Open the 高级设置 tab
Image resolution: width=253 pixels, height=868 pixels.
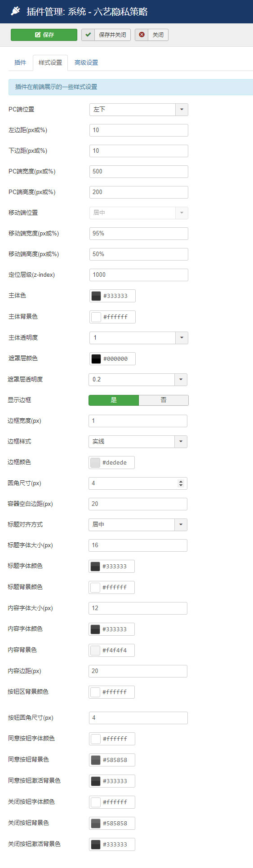[x=86, y=62]
